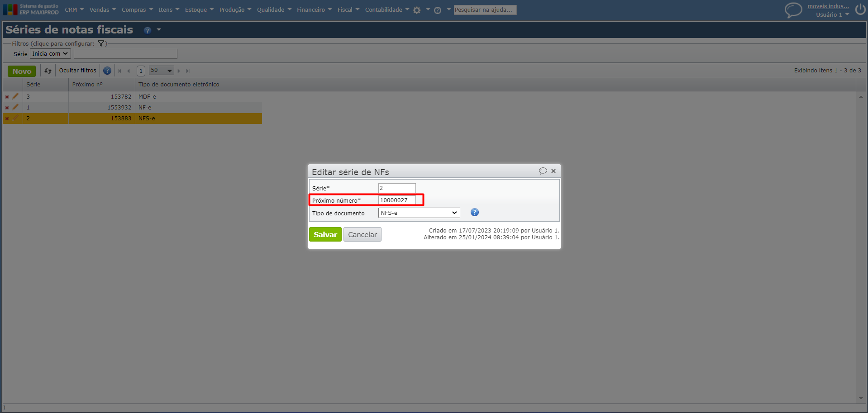Open the Contabilidade menu

click(x=387, y=10)
